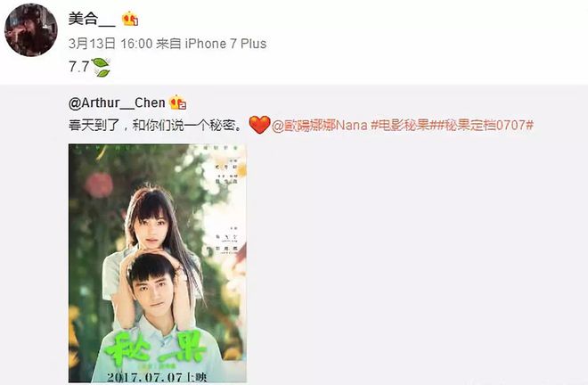Open the @歐陽娜娜Nana mention

click(x=319, y=125)
